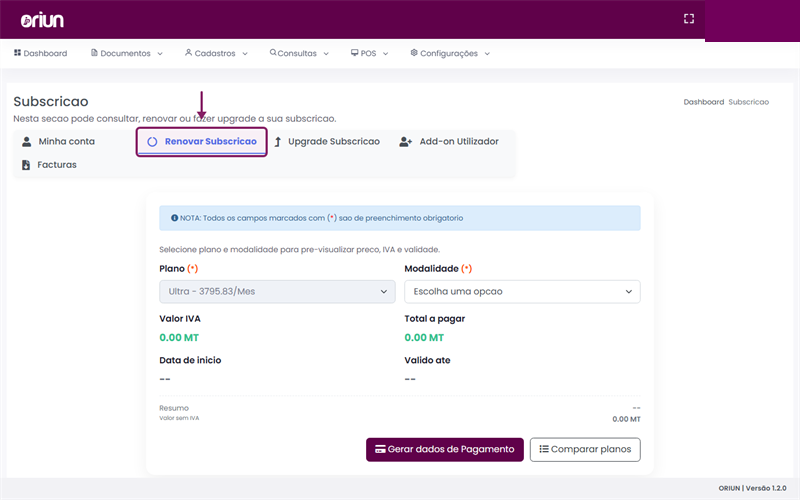
Task: Open the Plano dropdown
Action: (277, 292)
